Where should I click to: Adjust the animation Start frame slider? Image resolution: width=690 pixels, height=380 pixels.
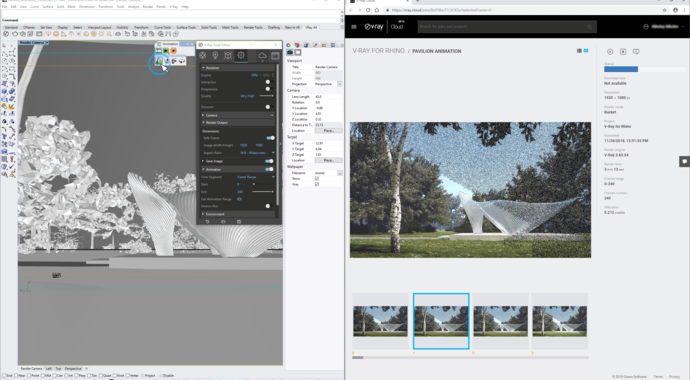pyautogui.click(x=262, y=184)
